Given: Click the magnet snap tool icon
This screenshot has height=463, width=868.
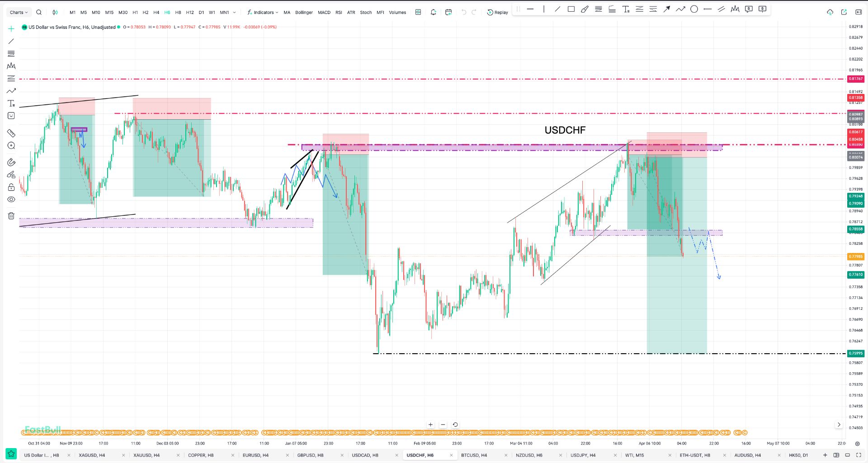Looking at the screenshot, I should tap(11, 162).
